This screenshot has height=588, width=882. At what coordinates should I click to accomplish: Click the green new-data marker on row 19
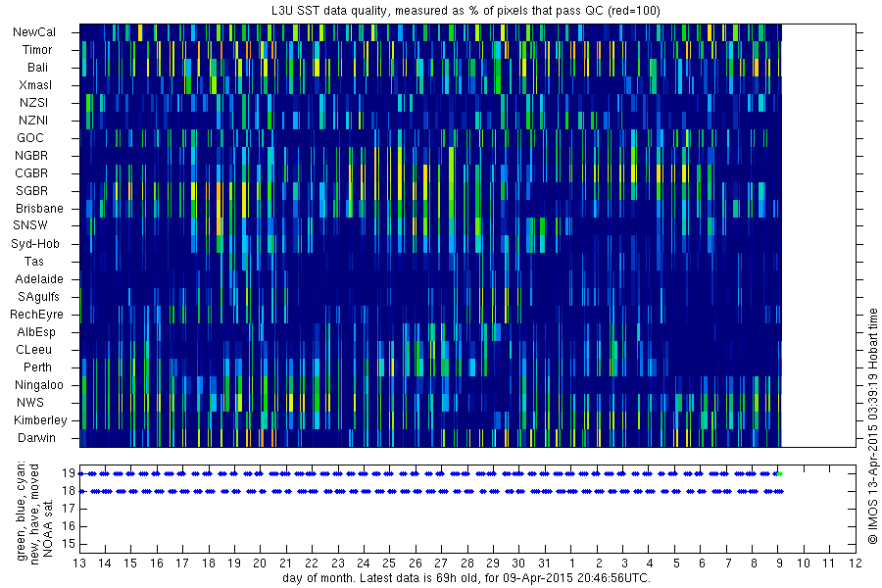780,473
